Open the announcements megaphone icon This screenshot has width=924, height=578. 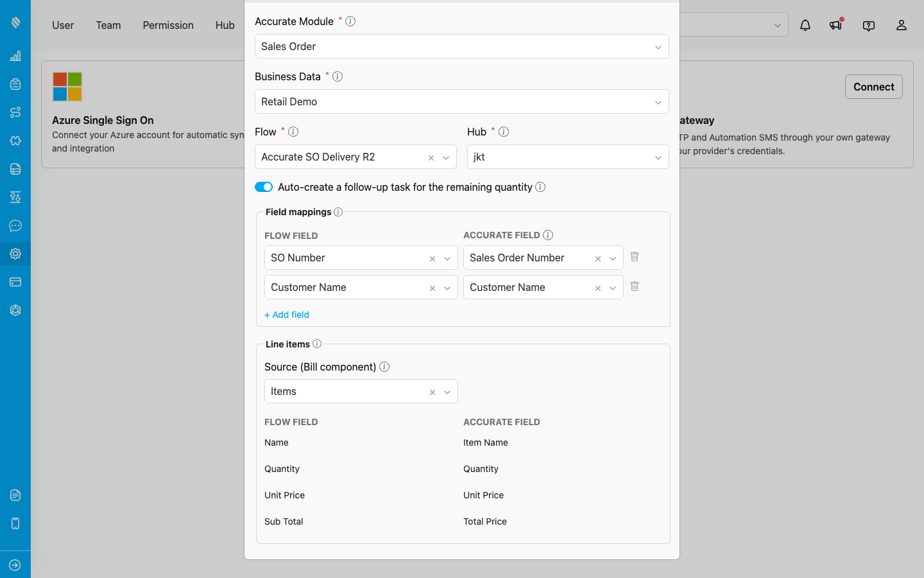click(x=835, y=25)
